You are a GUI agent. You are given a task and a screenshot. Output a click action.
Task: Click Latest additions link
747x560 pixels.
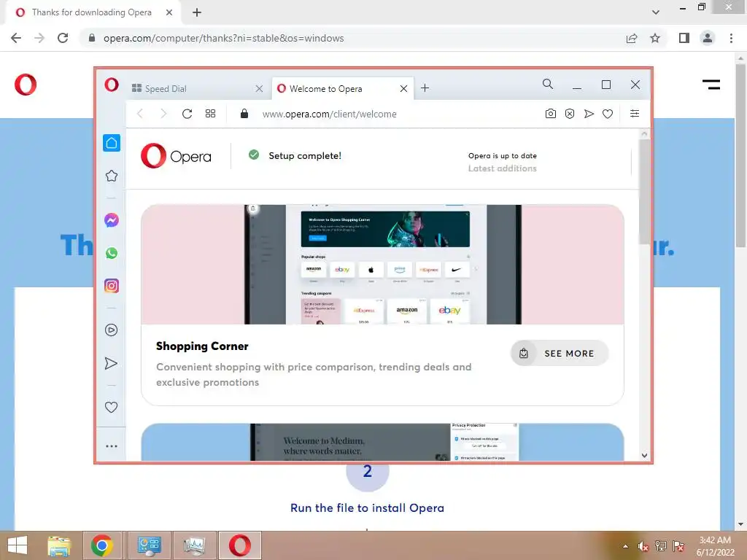click(x=502, y=168)
